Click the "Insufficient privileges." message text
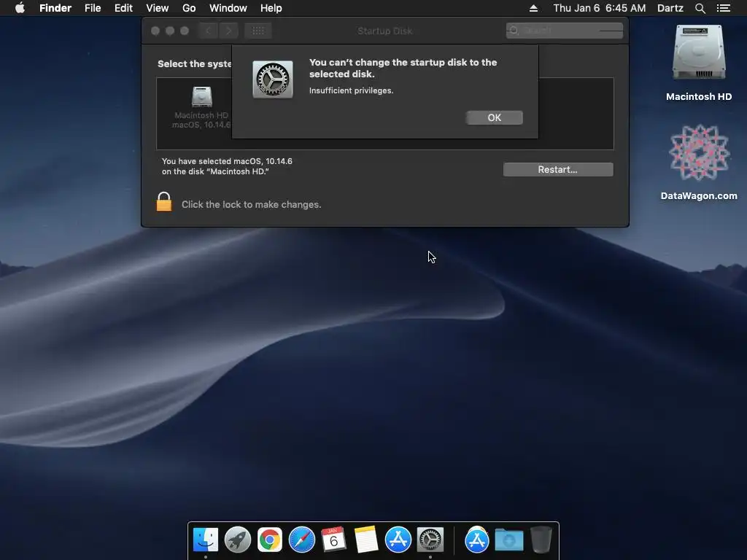The image size is (747, 560). pos(351,90)
